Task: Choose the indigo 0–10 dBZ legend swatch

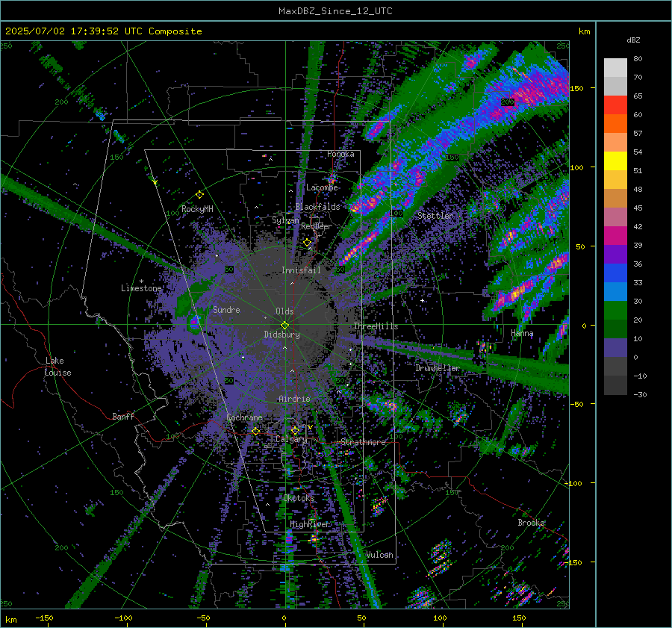Action: (x=615, y=348)
